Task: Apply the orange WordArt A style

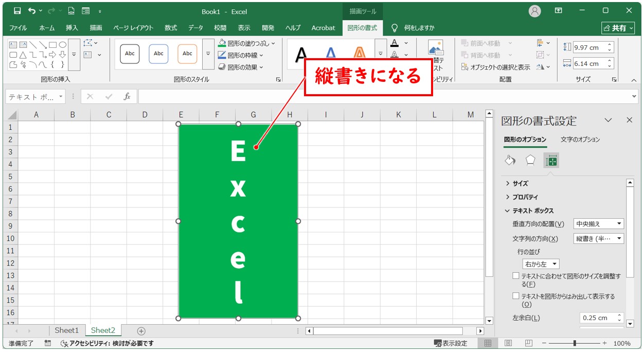Action: tap(360, 54)
